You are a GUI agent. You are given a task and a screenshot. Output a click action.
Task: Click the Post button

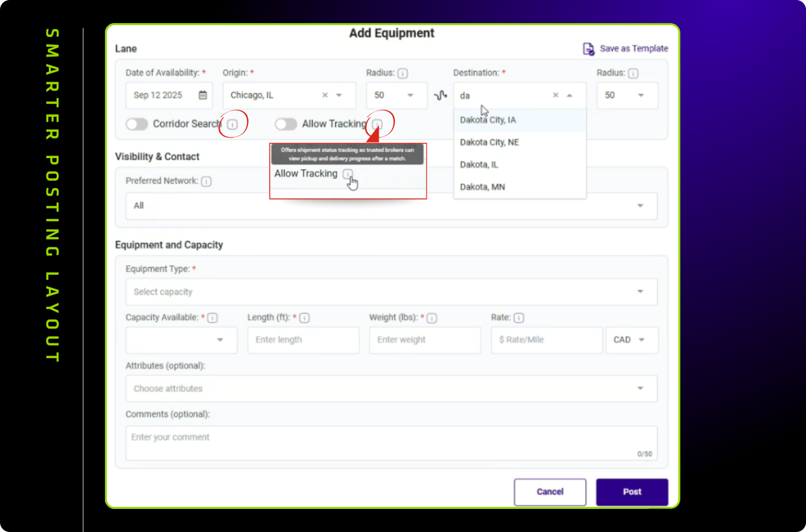point(632,492)
